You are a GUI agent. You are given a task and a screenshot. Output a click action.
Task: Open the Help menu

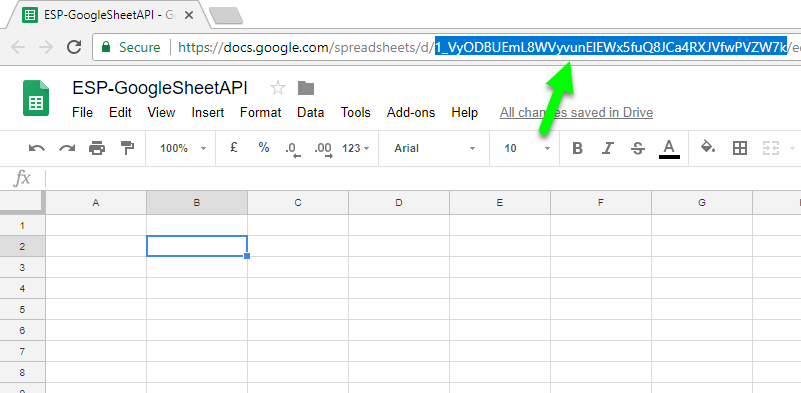(x=465, y=112)
